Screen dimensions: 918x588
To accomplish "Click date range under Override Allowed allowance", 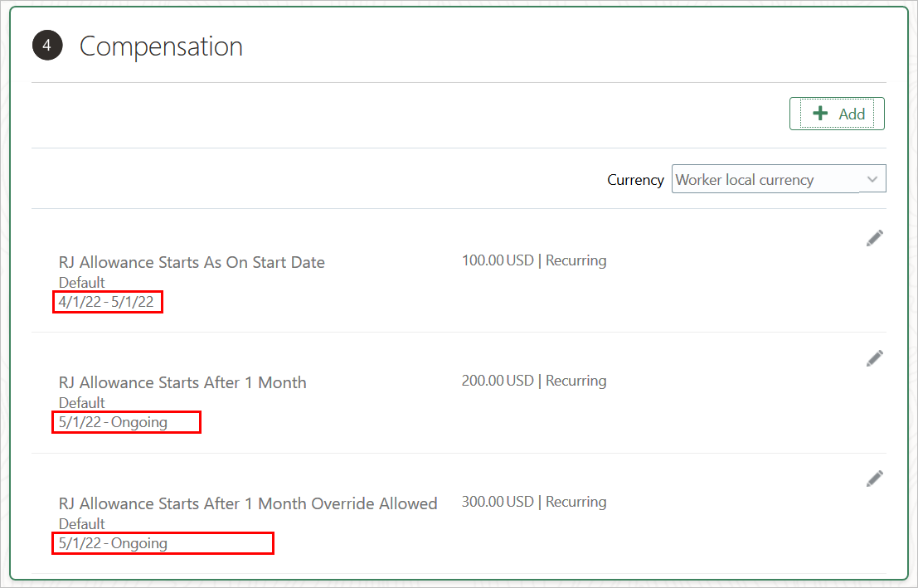I will click(113, 543).
